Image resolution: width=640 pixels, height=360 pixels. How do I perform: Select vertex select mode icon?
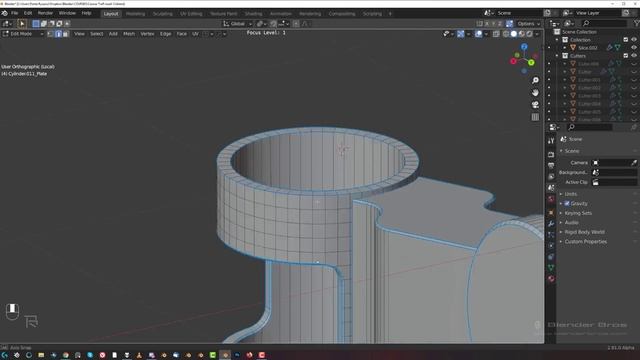pyautogui.click(x=50, y=34)
